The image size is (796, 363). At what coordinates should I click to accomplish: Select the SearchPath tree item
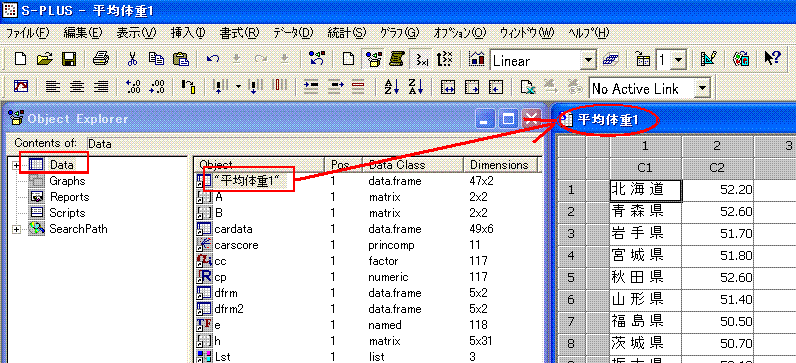pos(78,229)
